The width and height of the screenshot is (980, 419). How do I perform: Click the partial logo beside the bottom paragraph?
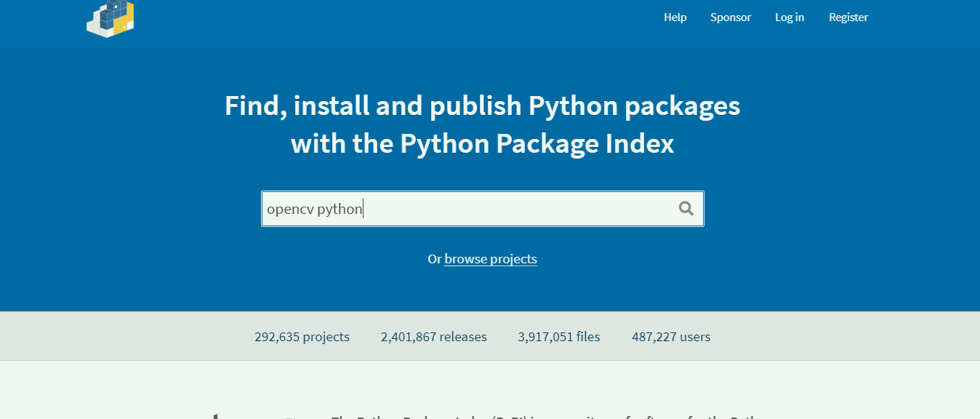pos(215,416)
